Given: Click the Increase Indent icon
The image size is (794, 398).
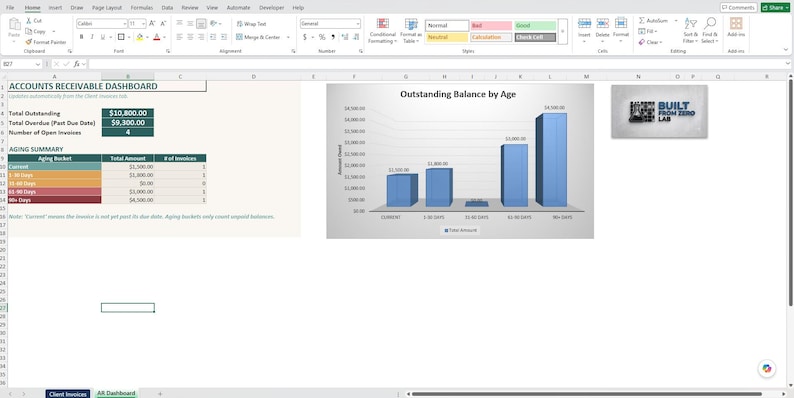Looking at the screenshot, I should click(x=224, y=37).
